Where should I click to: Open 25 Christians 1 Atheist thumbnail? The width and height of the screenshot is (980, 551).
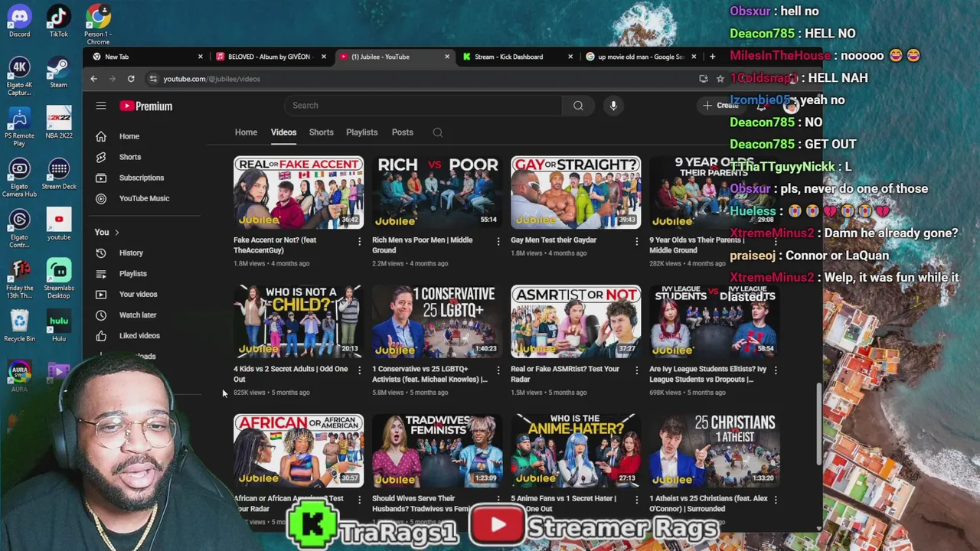pyautogui.click(x=714, y=451)
